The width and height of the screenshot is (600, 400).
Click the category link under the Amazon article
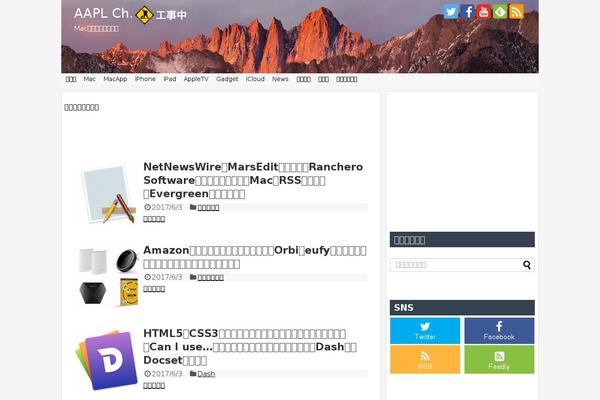(x=210, y=278)
